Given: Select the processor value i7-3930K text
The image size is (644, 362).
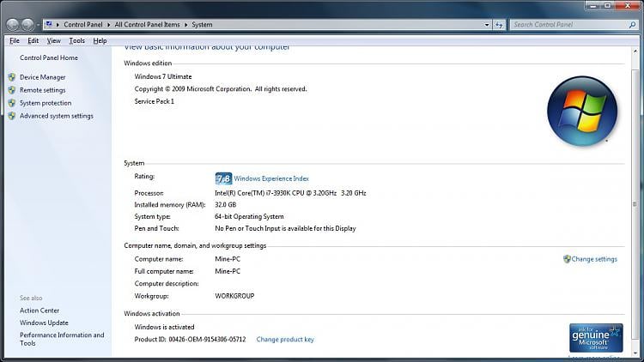Looking at the screenshot, I should [290, 193].
